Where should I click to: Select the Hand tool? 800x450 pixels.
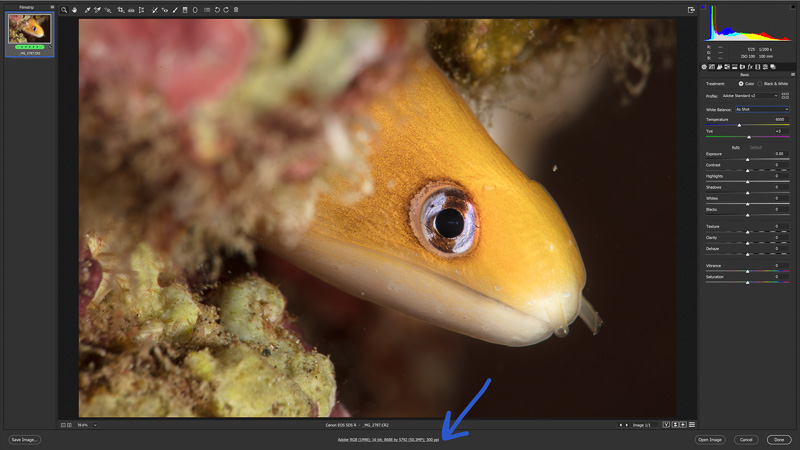click(74, 10)
